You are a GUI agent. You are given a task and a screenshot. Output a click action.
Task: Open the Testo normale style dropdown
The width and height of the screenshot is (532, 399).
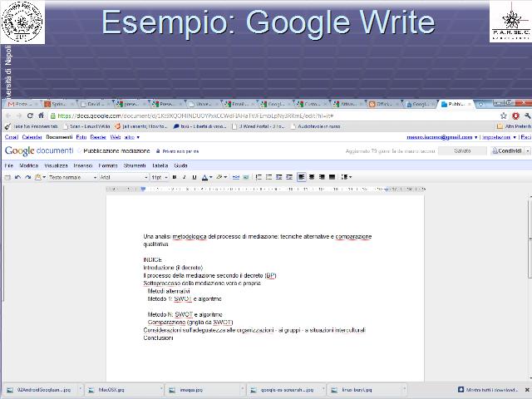pos(72,177)
